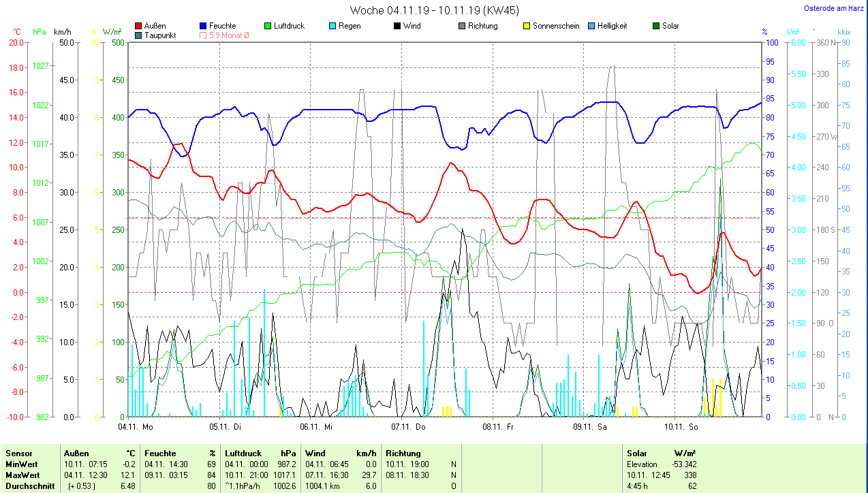The image size is (868, 493).
Task: Click the MaxWert row label
Action: [x=22, y=475]
